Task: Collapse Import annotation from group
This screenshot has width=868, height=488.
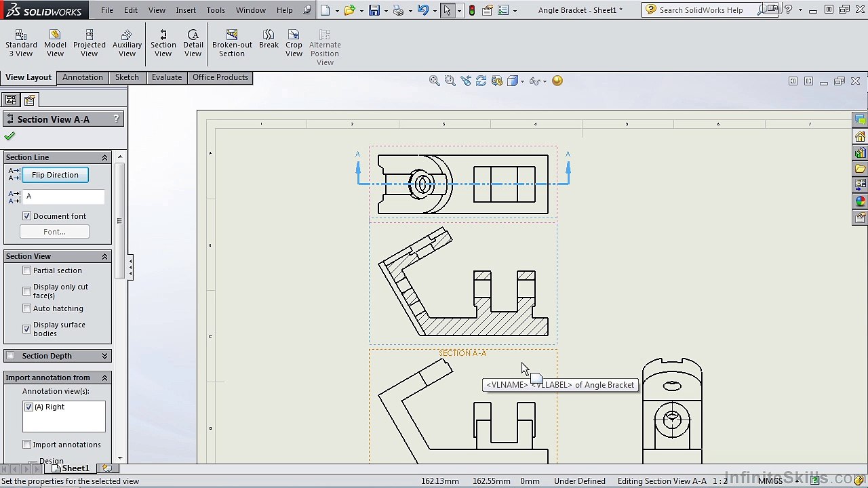Action: pyautogui.click(x=104, y=378)
